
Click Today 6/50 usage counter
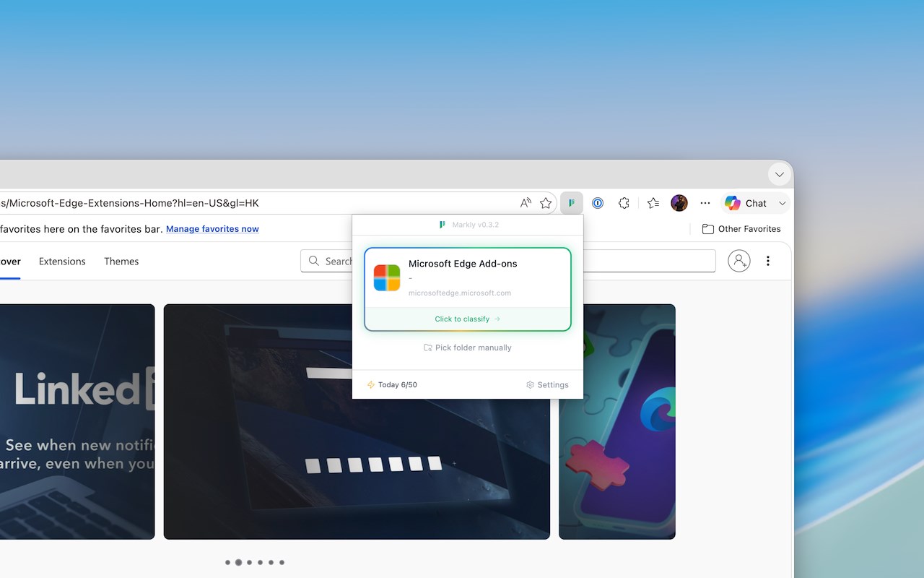(x=392, y=385)
